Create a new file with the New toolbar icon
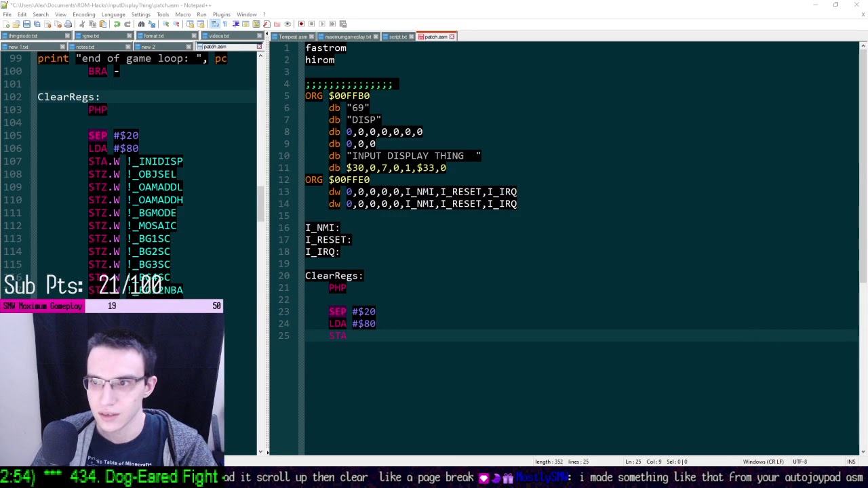Screen dimensions: 868x488 coord(6,24)
